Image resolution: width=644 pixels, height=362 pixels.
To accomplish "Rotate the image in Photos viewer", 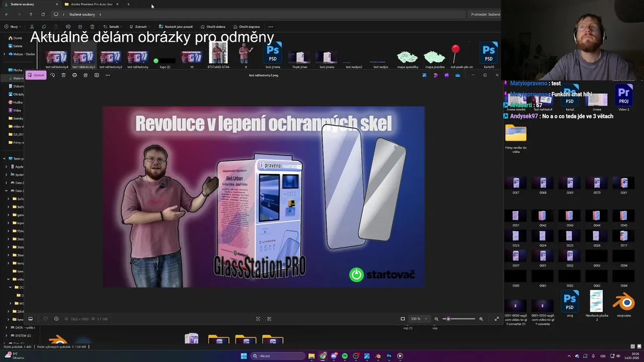I will click(x=52, y=75).
